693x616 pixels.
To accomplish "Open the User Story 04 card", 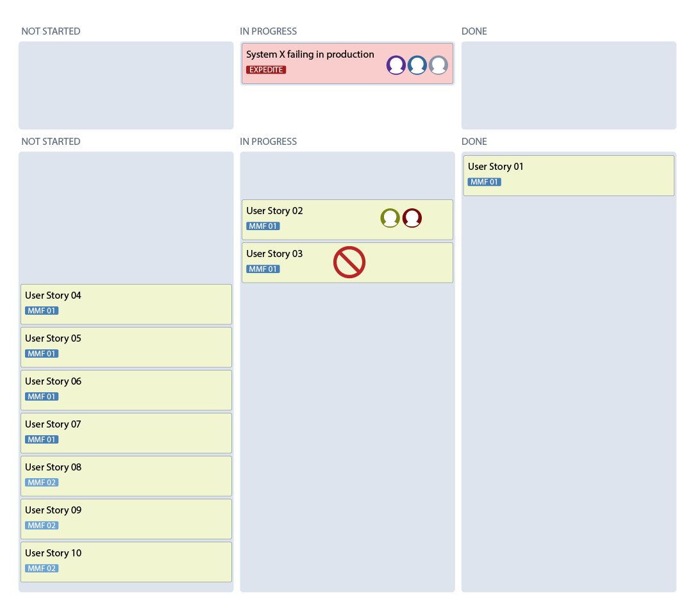I will (126, 304).
